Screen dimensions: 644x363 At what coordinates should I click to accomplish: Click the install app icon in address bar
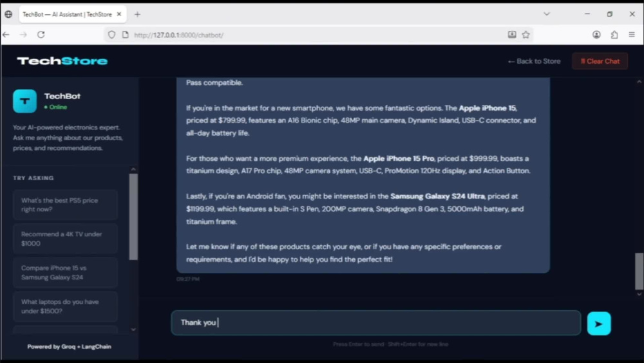point(512,35)
